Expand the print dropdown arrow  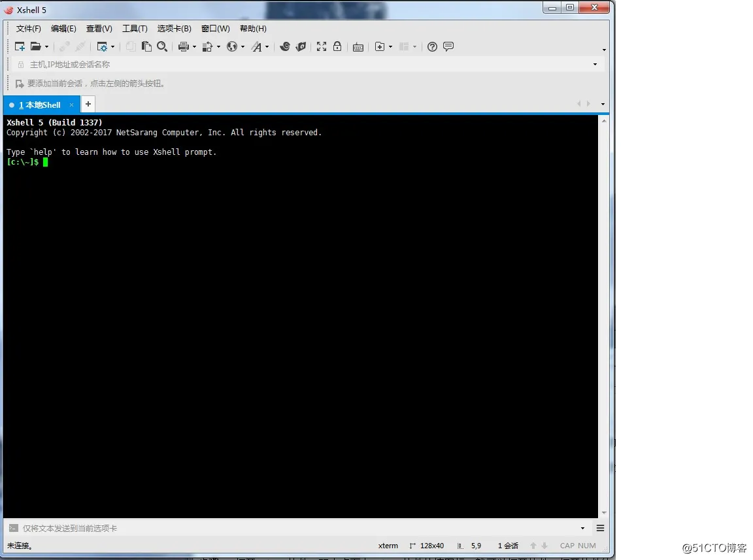[x=195, y=47]
